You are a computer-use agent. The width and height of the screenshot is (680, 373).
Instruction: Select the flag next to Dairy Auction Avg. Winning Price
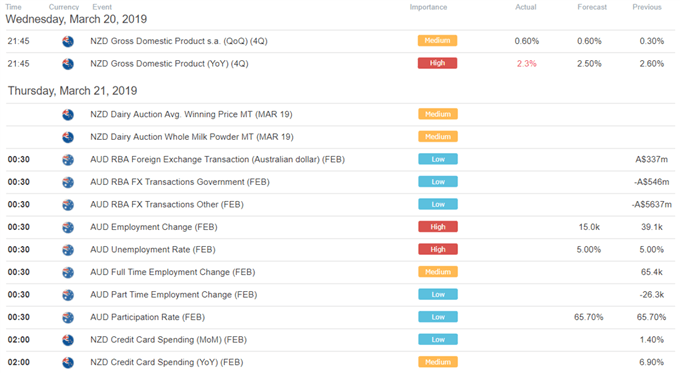point(68,115)
